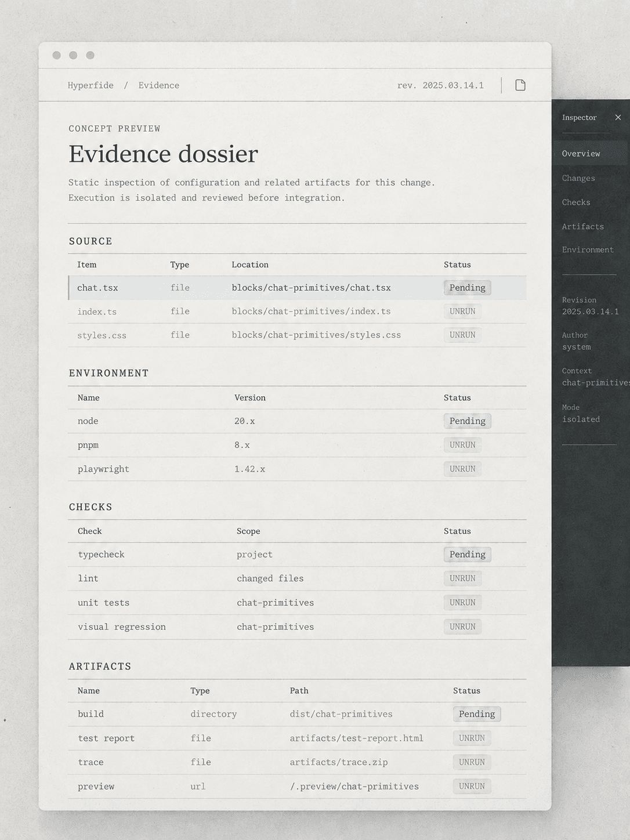Screen dimensions: 630x840
Task: Select the playwright environment entry
Action: [103, 469]
